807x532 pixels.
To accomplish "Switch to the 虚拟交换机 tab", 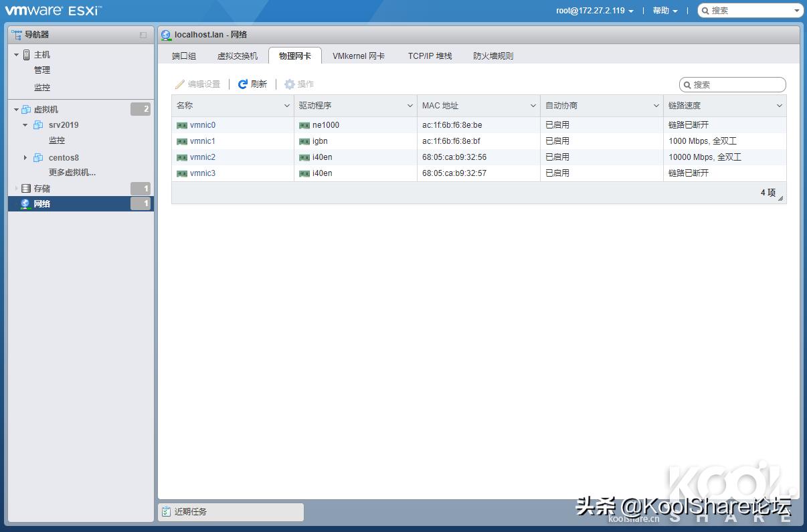I will [237, 56].
